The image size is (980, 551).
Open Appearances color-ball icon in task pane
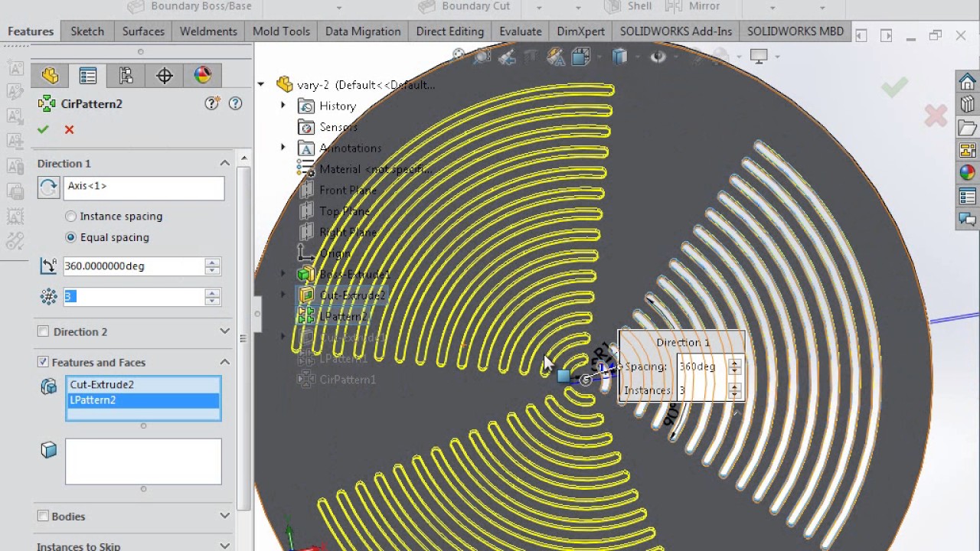[968, 173]
